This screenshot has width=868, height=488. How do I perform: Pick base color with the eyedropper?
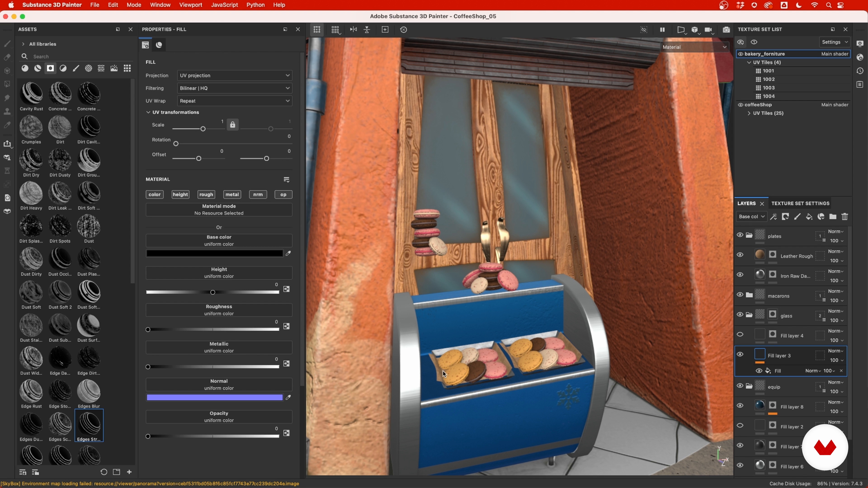[288, 253]
